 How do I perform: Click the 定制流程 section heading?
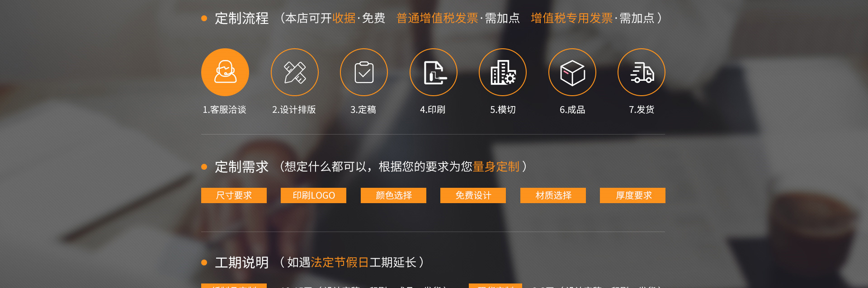coord(242,19)
